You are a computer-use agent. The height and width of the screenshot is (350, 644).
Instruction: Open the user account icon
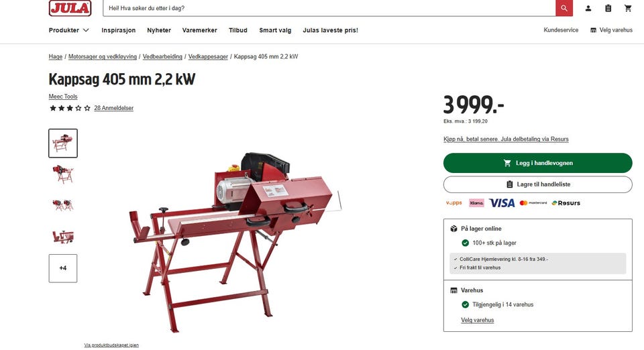(588, 8)
